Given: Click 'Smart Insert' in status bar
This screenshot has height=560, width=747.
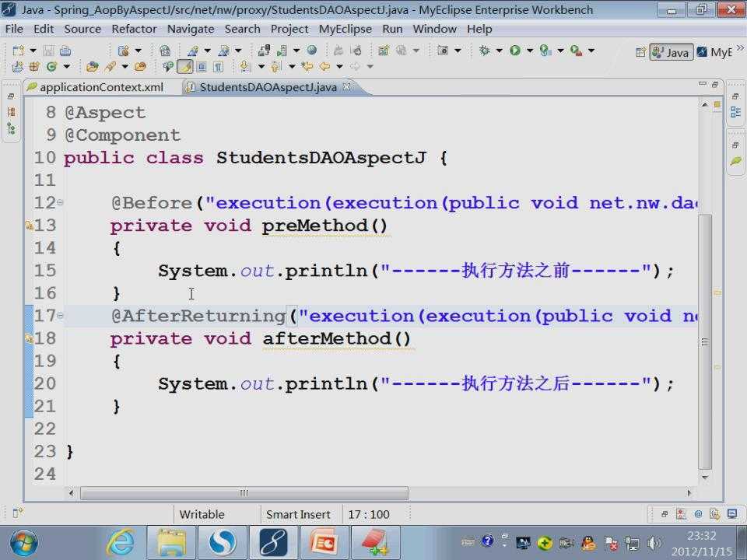Looking at the screenshot, I should (298, 515).
